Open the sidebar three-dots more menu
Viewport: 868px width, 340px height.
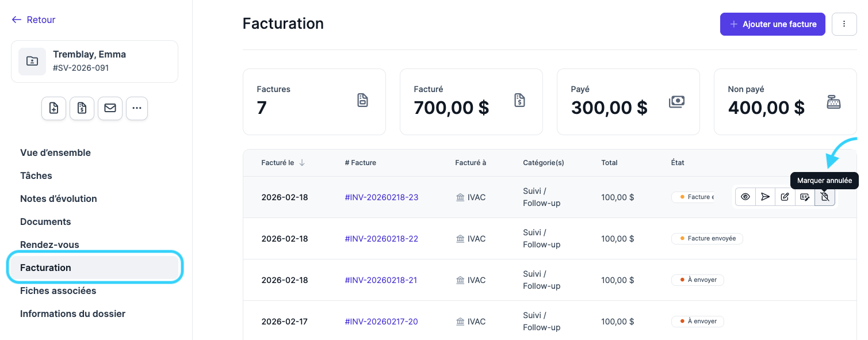coord(137,108)
